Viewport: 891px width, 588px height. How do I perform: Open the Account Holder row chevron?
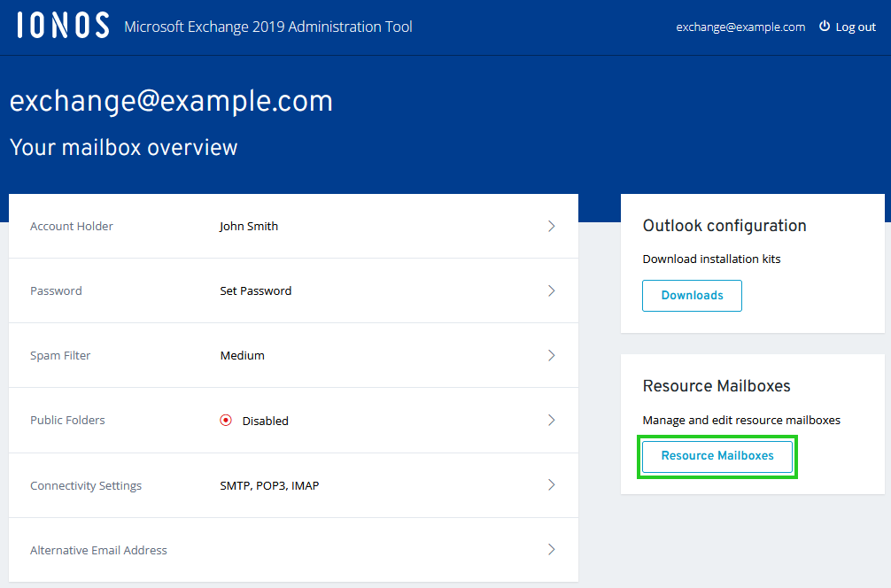click(551, 226)
